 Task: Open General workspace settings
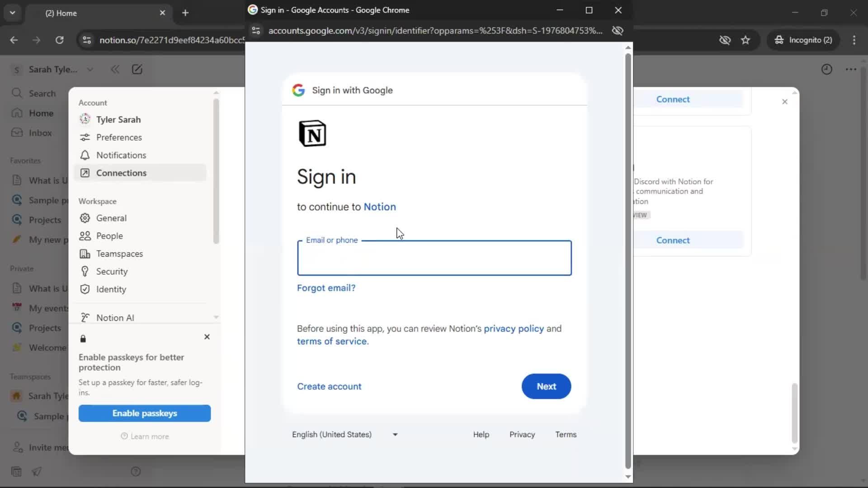140,218
